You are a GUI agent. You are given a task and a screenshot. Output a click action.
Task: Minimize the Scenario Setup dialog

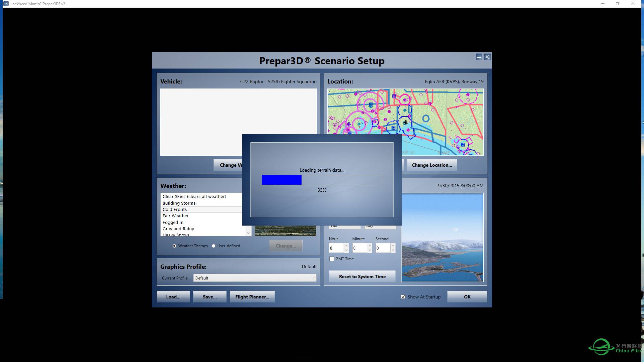(x=479, y=57)
